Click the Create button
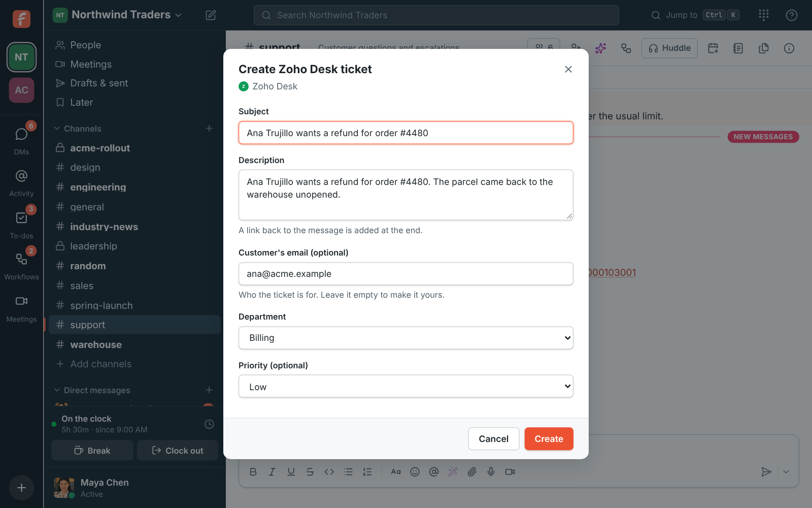812x508 pixels. (x=549, y=439)
